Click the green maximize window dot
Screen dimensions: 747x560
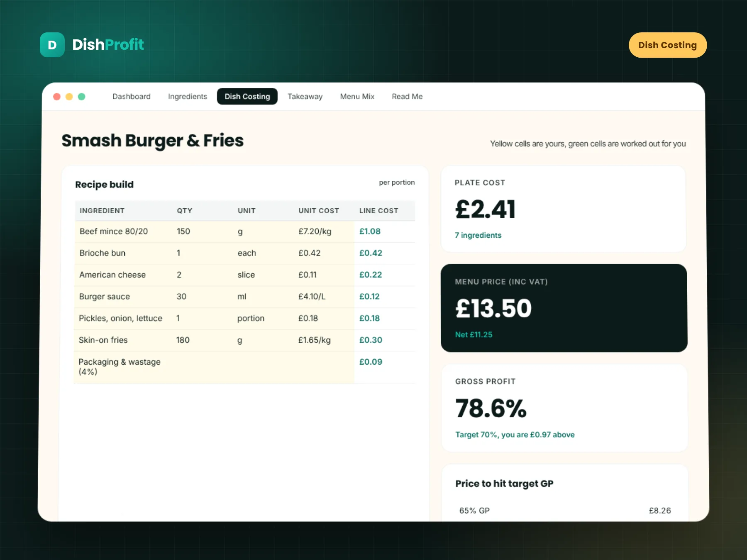[82, 97]
